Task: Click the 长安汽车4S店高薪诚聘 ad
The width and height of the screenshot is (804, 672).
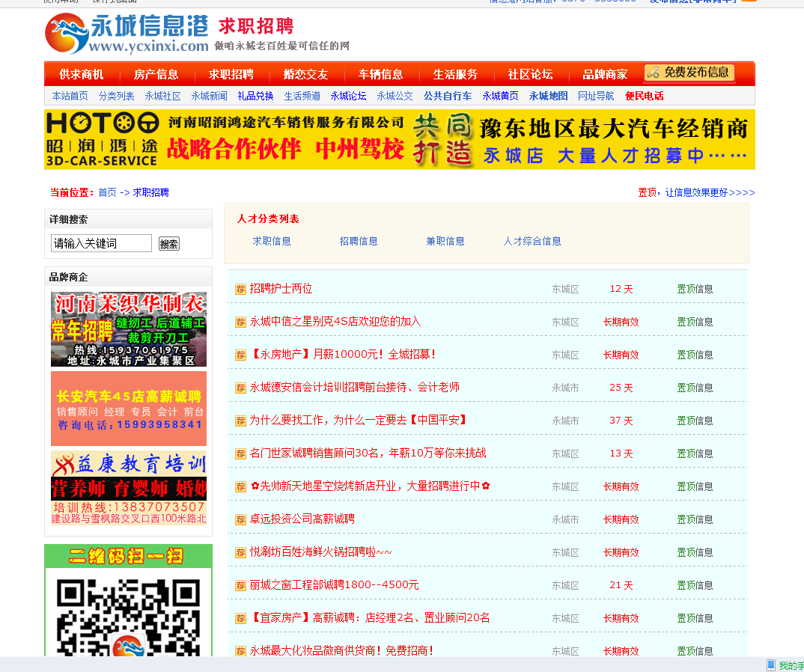Action: pyautogui.click(x=129, y=409)
